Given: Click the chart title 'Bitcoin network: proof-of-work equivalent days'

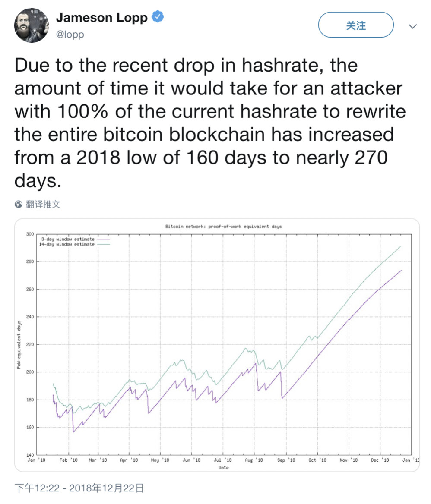Looking at the screenshot, I should 223,226.
